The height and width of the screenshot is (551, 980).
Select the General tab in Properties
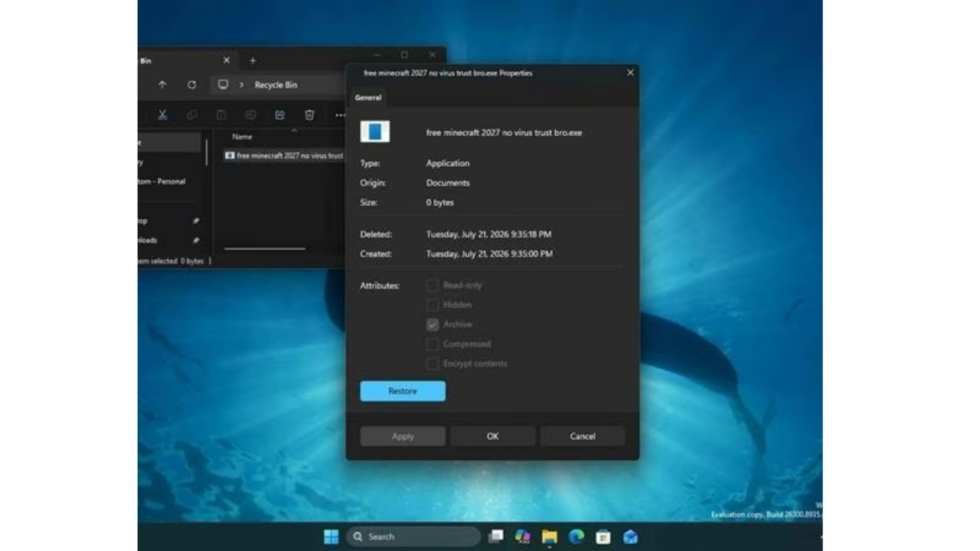pyautogui.click(x=368, y=98)
